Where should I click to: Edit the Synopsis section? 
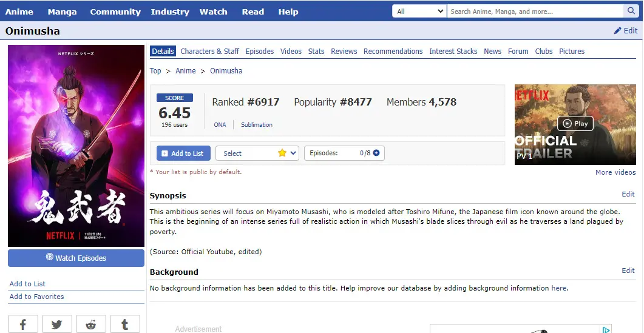coord(628,194)
